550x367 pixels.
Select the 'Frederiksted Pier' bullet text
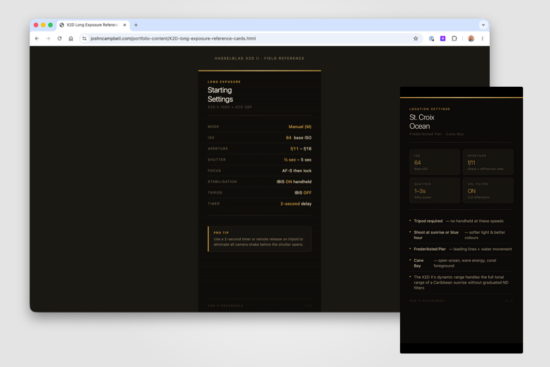[430, 249]
